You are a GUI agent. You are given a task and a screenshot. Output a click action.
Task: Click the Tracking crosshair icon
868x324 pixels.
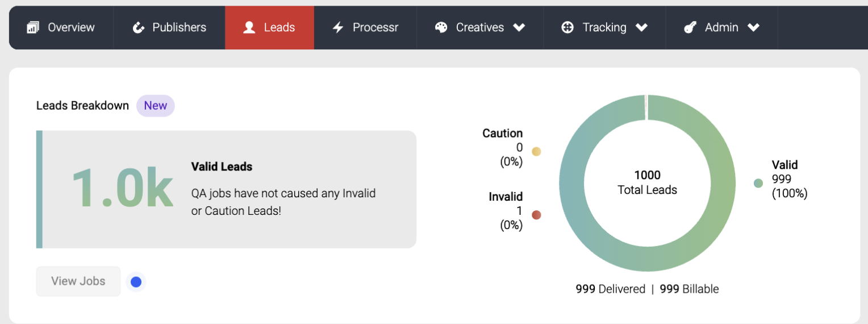point(567,27)
